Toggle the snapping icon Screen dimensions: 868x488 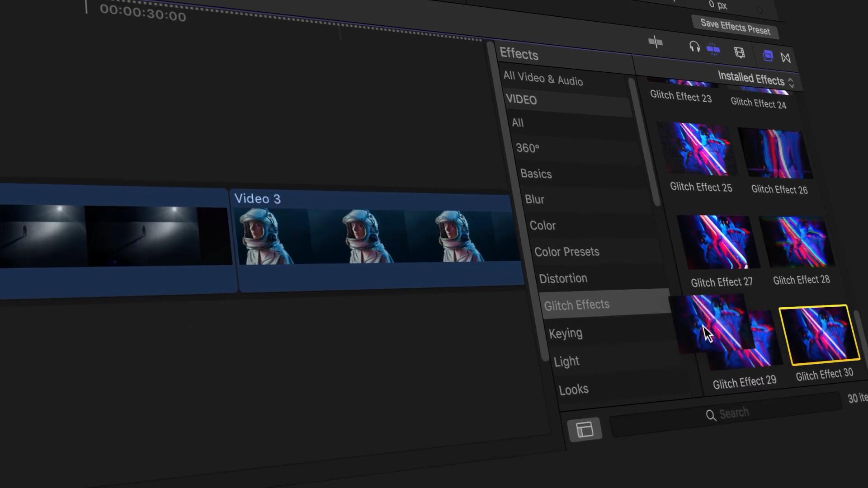713,49
